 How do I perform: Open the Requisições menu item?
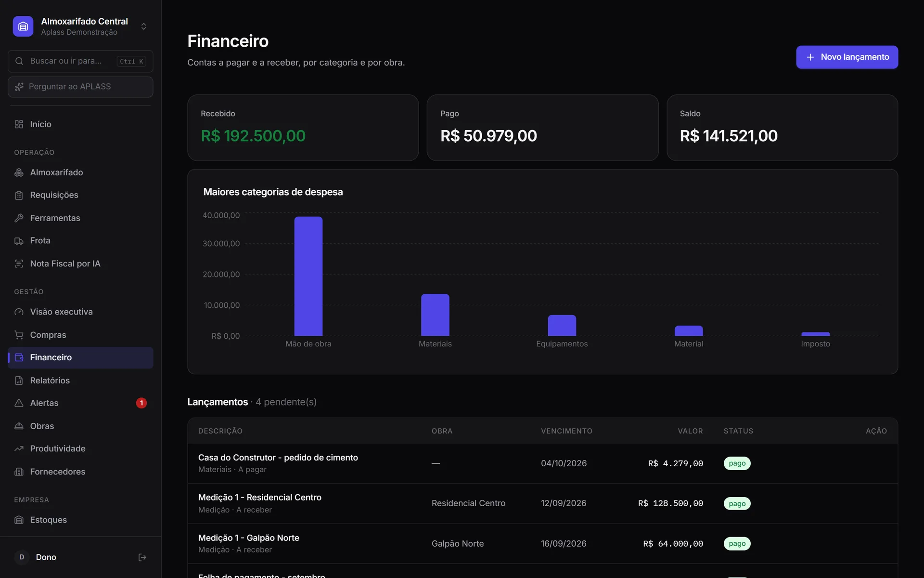[x=80, y=195]
